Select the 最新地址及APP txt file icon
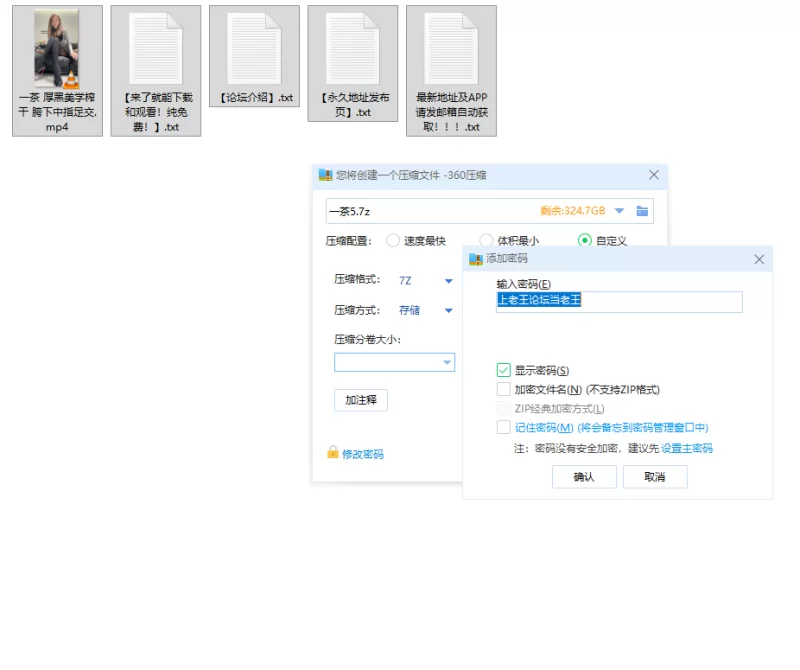 [x=451, y=48]
